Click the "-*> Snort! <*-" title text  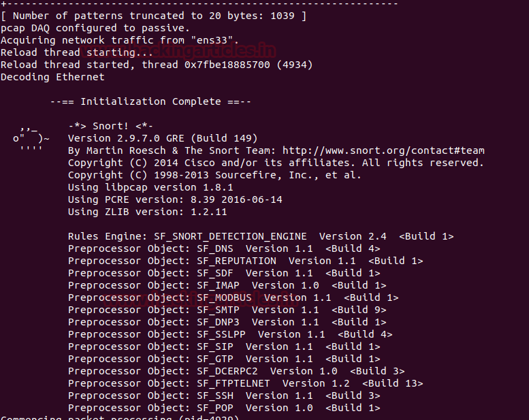[x=110, y=126]
